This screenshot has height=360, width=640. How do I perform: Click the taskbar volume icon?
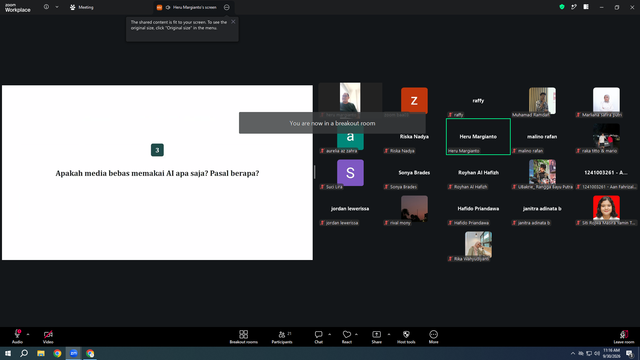point(597,353)
